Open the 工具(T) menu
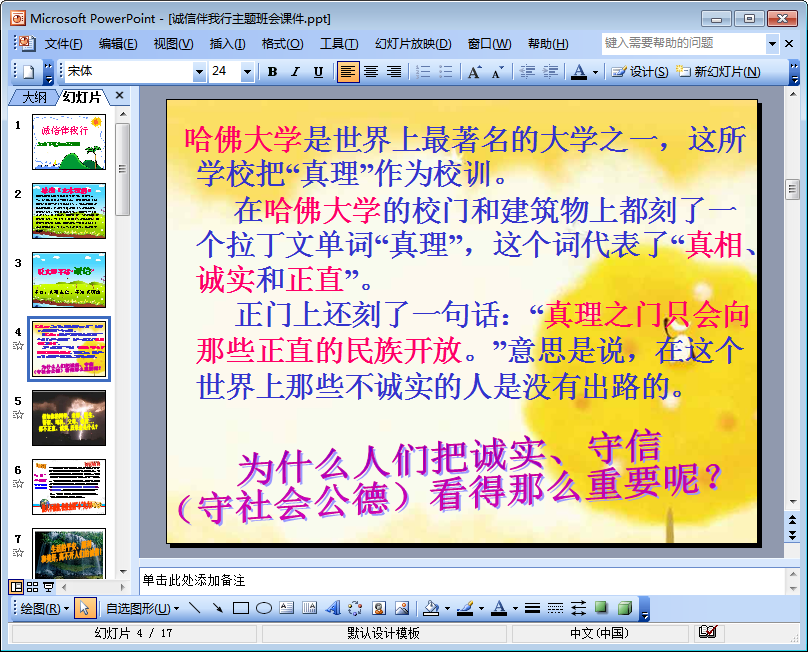This screenshot has width=808, height=652. pyautogui.click(x=339, y=44)
